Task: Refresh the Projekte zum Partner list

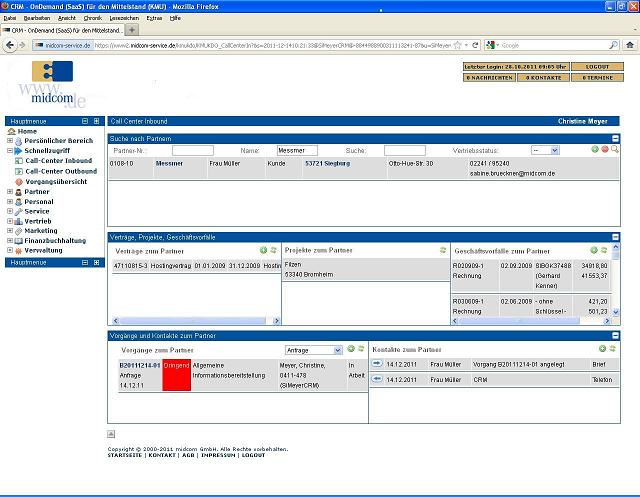Action: tap(442, 250)
